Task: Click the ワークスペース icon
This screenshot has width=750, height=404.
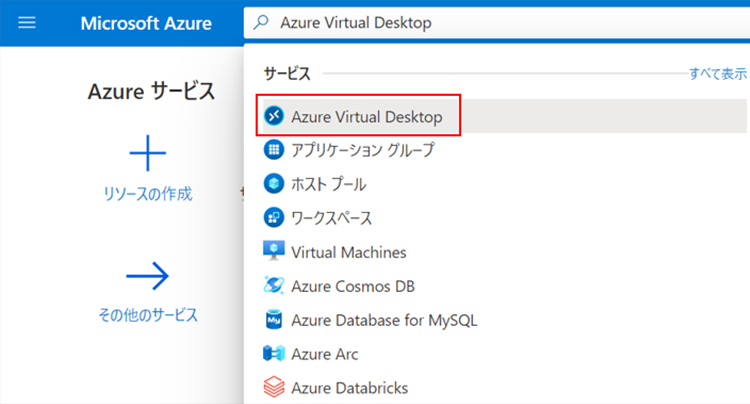Action: click(x=273, y=218)
